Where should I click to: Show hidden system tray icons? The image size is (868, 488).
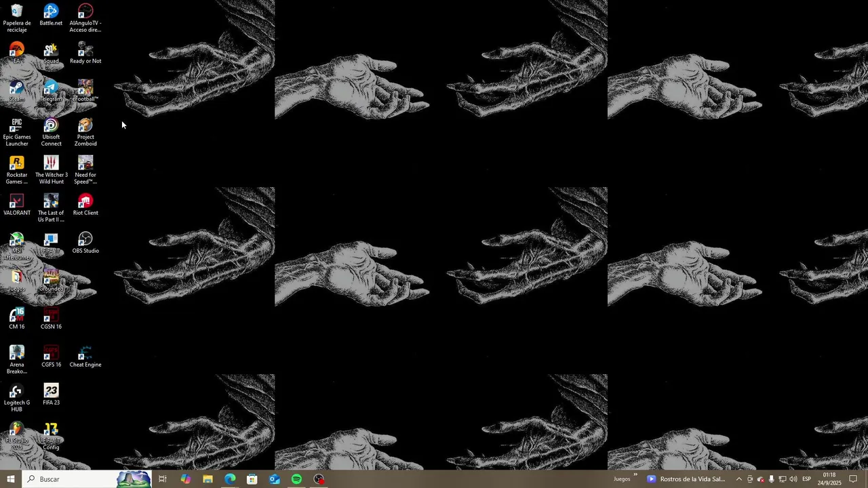[x=739, y=479]
